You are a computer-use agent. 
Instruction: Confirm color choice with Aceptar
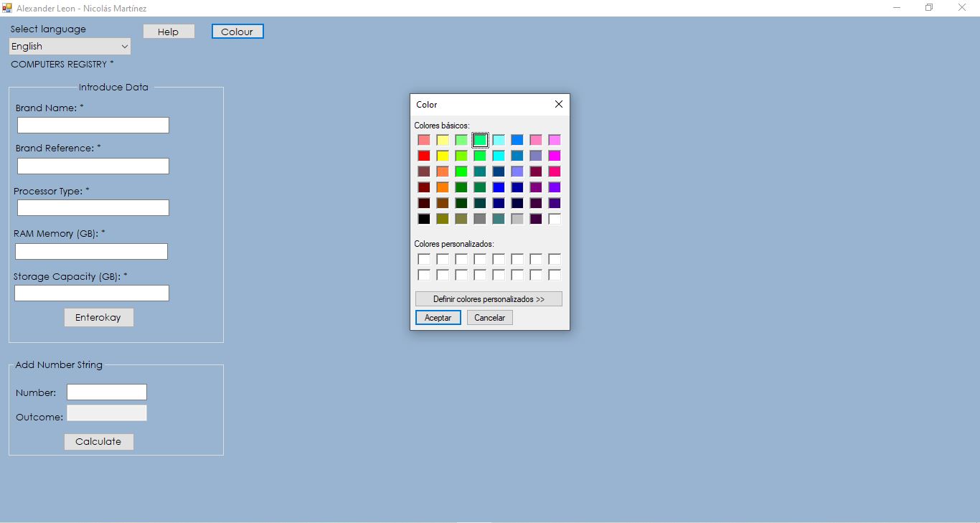pos(438,318)
